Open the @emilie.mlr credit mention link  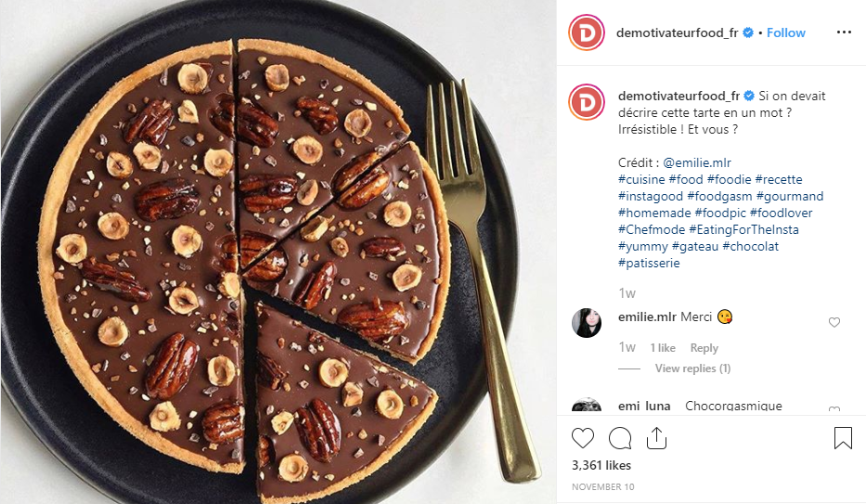point(697,163)
